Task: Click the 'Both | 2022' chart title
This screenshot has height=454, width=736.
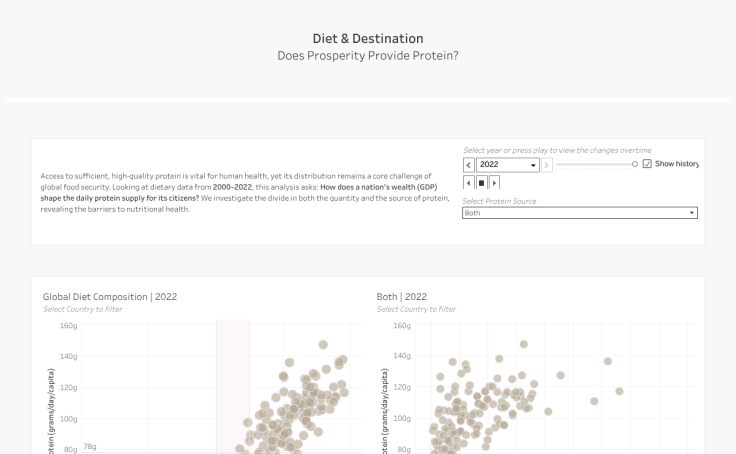Action: coord(402,297)
